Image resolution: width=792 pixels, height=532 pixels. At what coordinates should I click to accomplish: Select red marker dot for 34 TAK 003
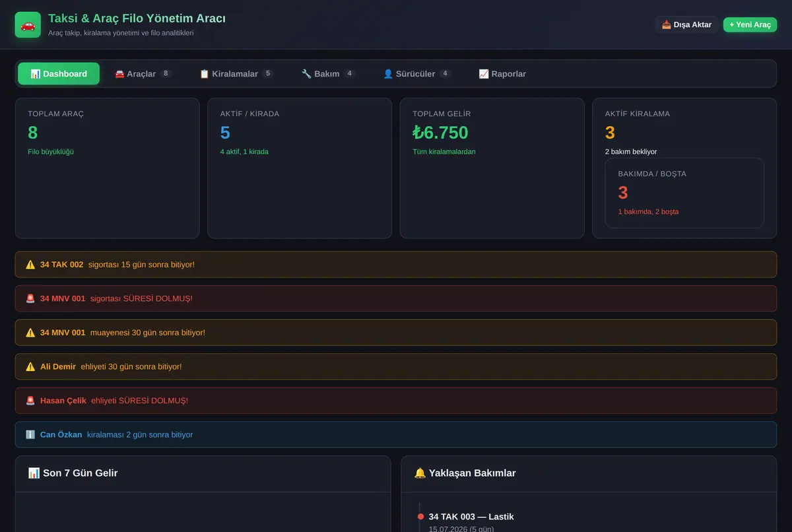[420, 517]
